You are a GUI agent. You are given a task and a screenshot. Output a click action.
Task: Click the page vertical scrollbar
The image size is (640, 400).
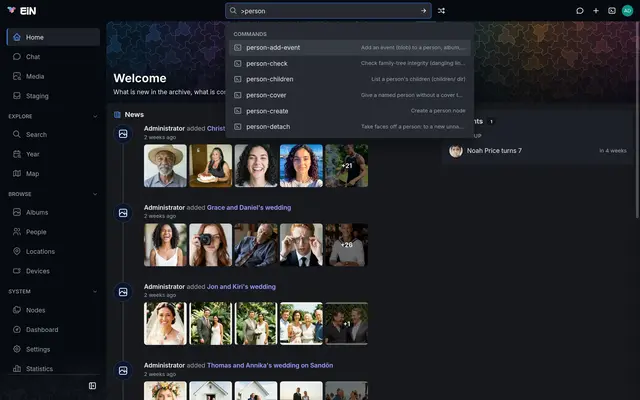point(638,122)
